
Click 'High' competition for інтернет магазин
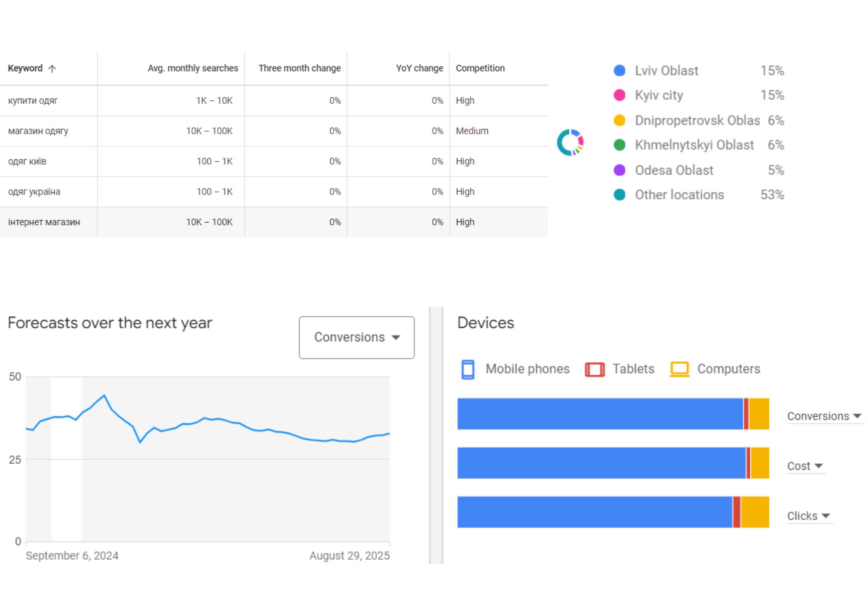465,222
